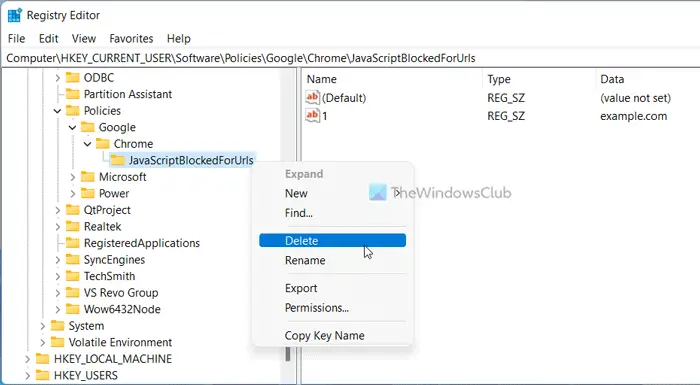Select the Power folder icon
This screenshot has height=385, width=700.
coord(88,193)
